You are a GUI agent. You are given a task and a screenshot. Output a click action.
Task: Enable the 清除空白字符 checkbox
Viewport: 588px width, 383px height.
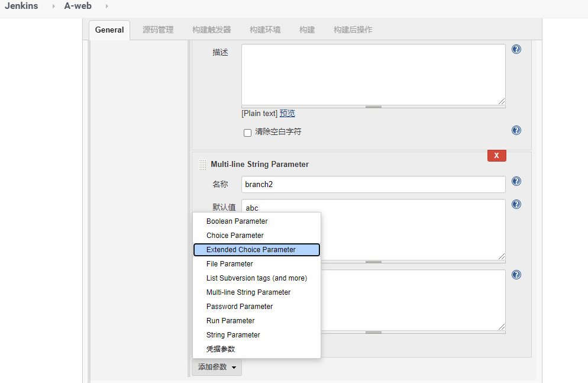[247, 132]
